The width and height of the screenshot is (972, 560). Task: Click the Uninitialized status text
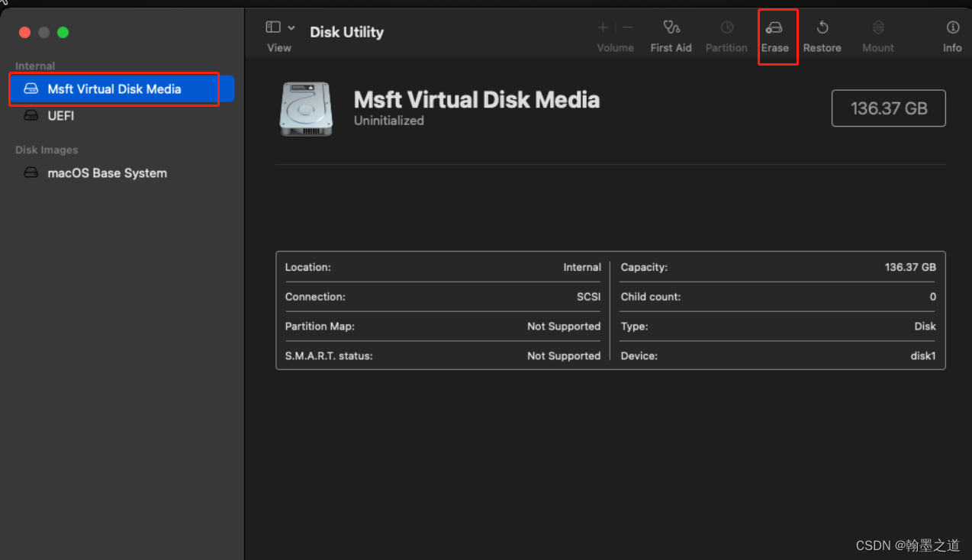[389, 121]
